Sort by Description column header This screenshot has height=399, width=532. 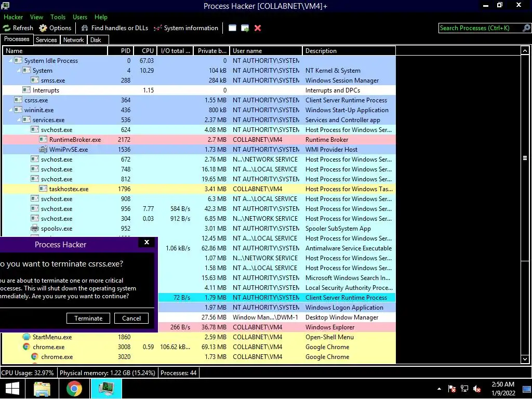tap(349, 51)
